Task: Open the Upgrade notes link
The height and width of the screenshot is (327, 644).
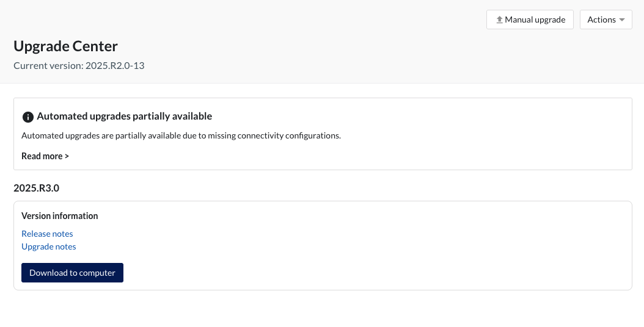Action: point(49,246)
